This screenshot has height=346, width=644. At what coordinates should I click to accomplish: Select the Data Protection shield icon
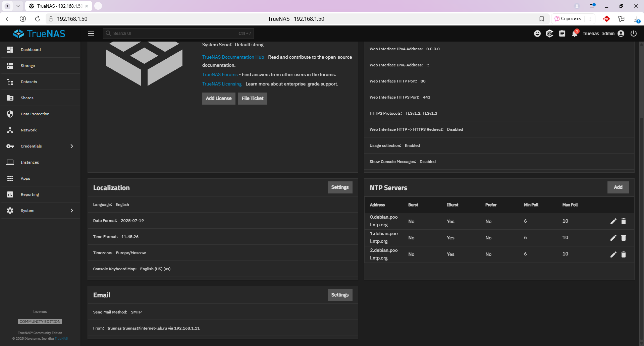point(10,114)
